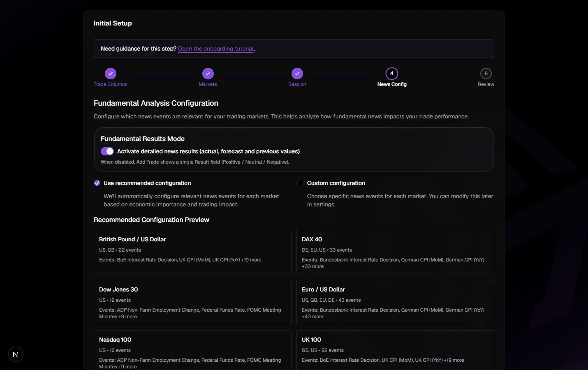Select Use recommended configuration radio

pyautogui.click(x=97, y=183)
